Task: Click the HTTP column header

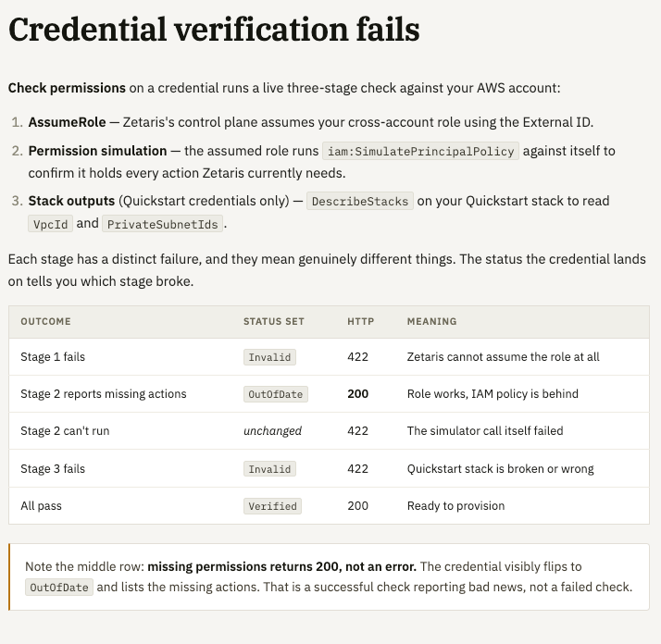Action: click(361, 322)
